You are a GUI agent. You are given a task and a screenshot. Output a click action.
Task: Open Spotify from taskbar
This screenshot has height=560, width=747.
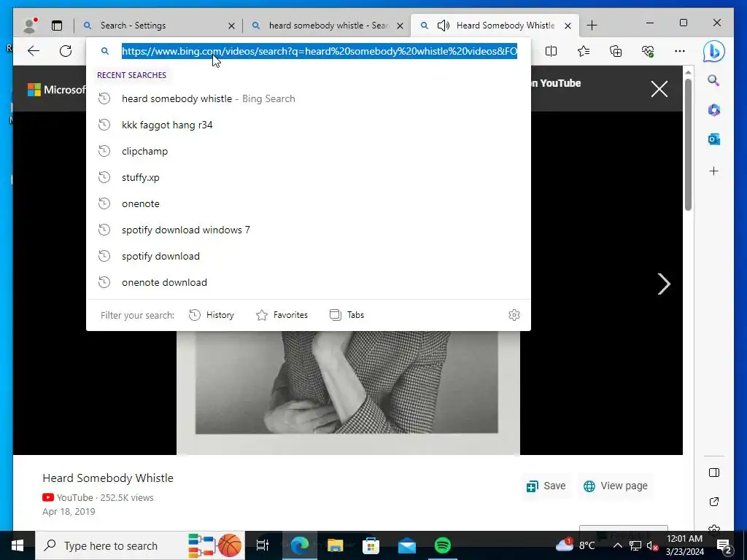(x=443, y=545)
